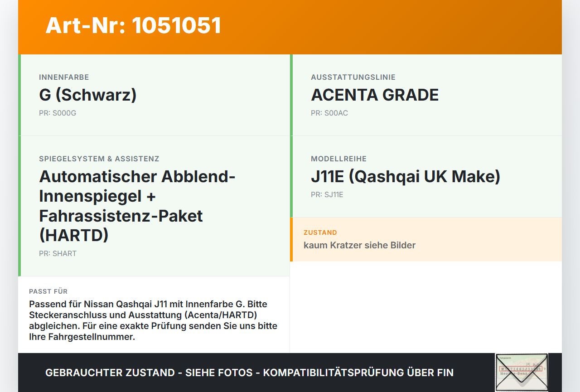Select the ACENTA GRADE equipment line
580x392 pixels.
click(375, 95)
